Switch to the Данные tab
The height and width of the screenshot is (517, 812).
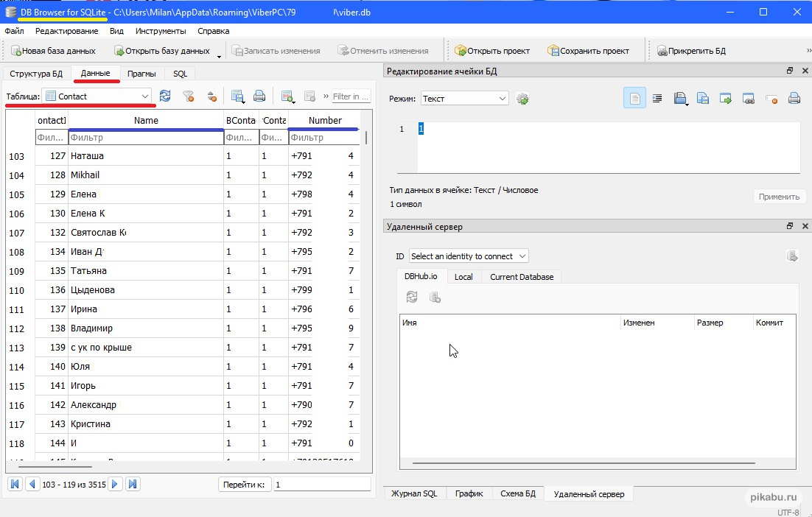(x=95, y=73)
